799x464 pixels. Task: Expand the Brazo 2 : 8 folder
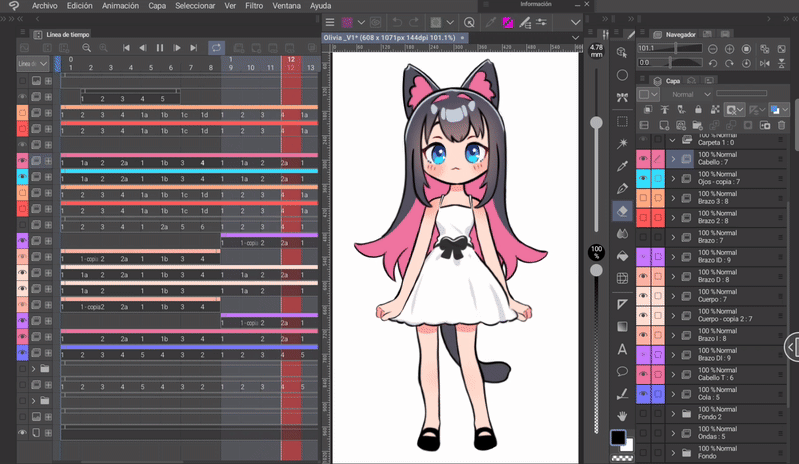tap(673, 217)
